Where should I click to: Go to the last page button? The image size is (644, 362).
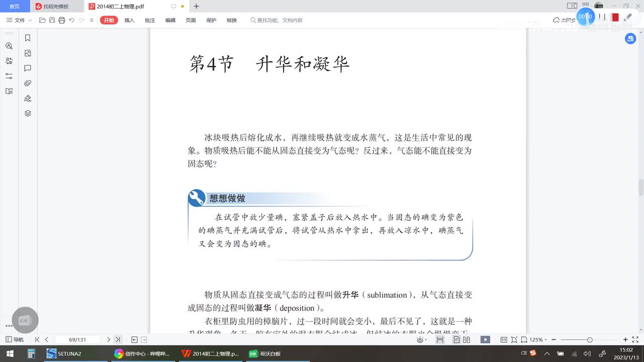[x=117, y=339]
